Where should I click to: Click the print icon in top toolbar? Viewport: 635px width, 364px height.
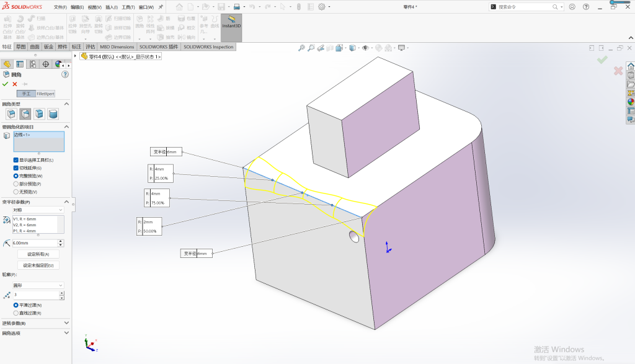tap(237, 7)
